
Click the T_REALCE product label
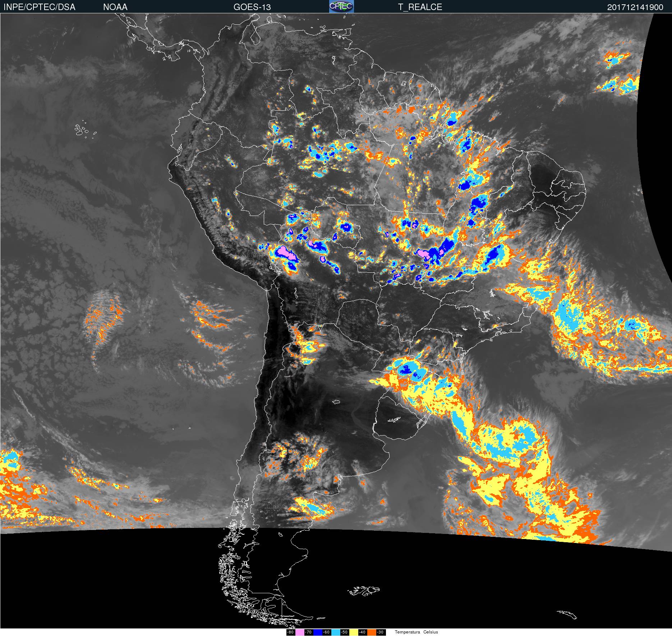(x=420, y=7)
